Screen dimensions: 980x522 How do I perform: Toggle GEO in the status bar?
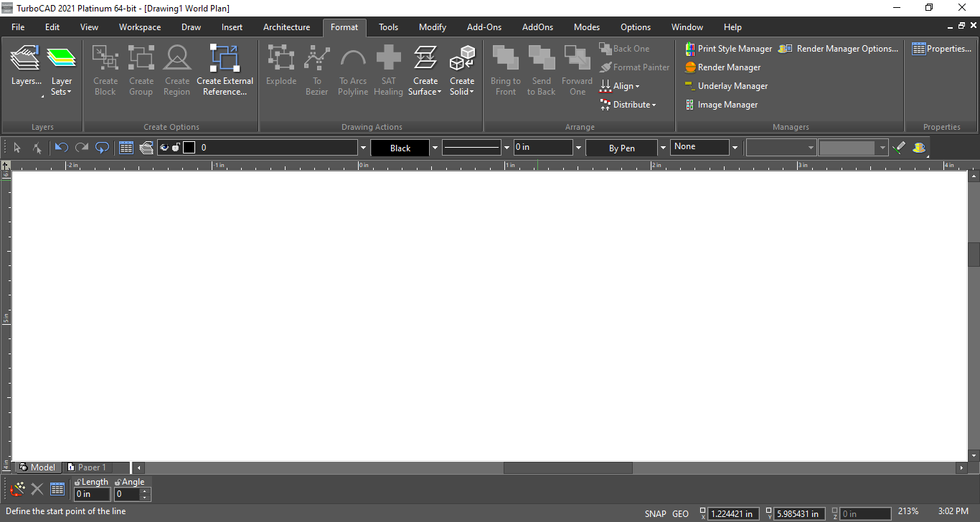pyautogui.click(x=680, y=513)
